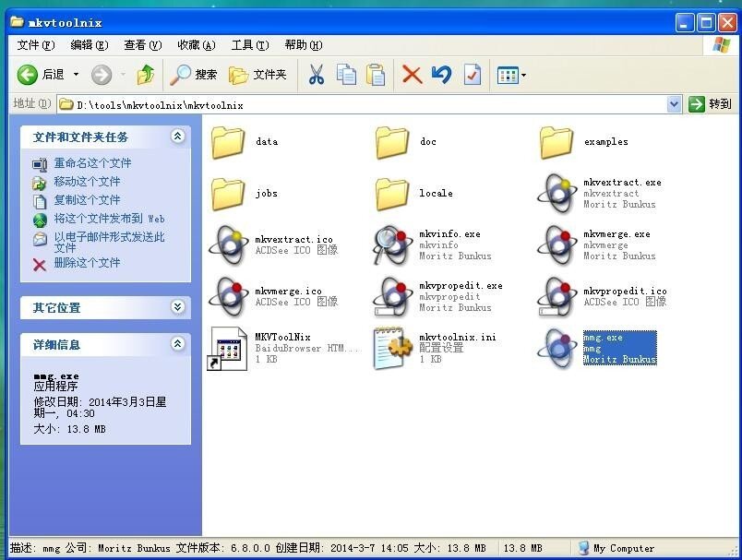
Task: Select the mkvpropedit.exe file icon
Action: [x=392, y=296]
